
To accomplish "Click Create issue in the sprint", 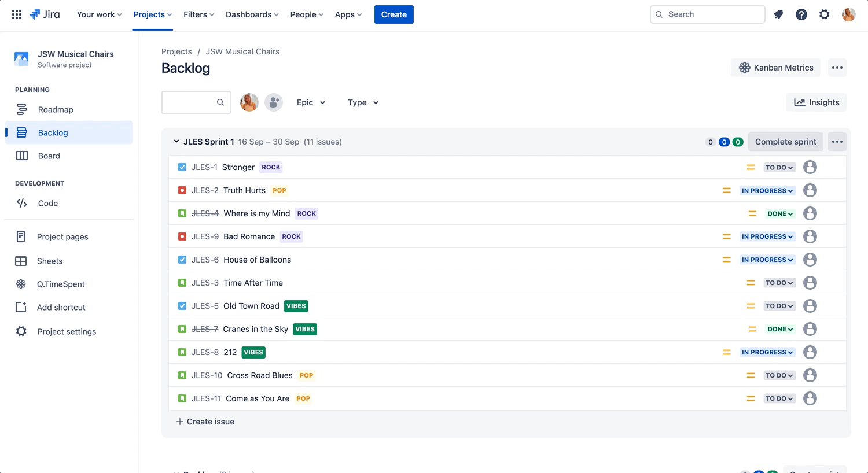I will (205, 422).
